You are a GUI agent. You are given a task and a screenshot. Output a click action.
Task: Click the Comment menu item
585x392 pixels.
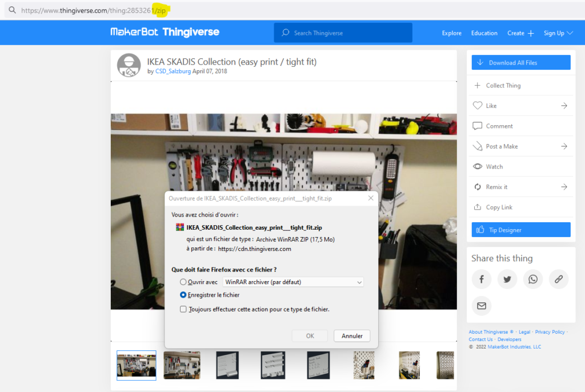pyautogui.click(x=521, y=126)
